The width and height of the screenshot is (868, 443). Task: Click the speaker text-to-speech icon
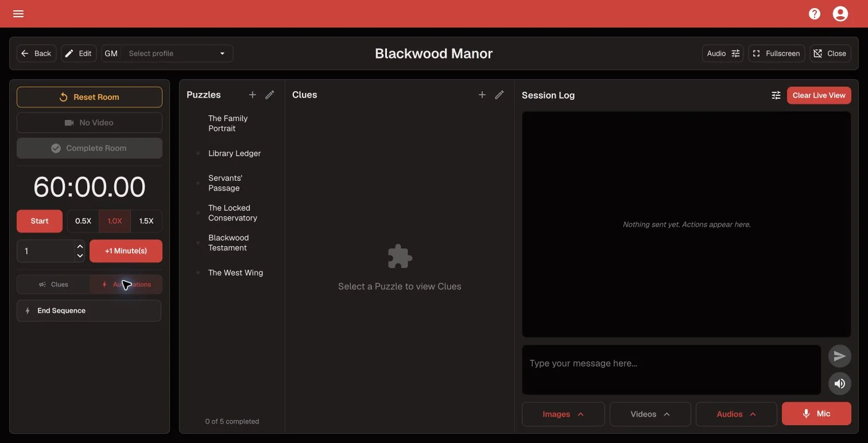[x=839, y=383]
